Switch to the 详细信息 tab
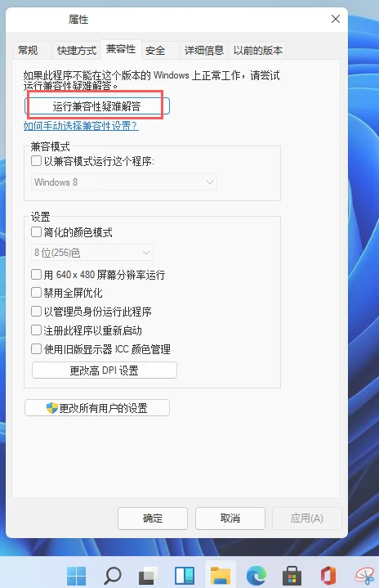The image size is (379, 588). click(x=203, y=50)
